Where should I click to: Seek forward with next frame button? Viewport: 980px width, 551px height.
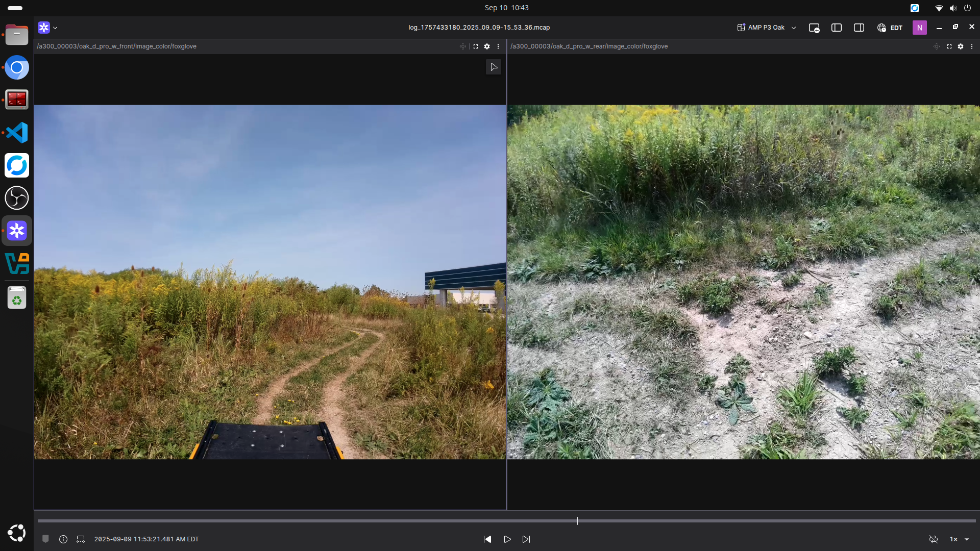526,539
